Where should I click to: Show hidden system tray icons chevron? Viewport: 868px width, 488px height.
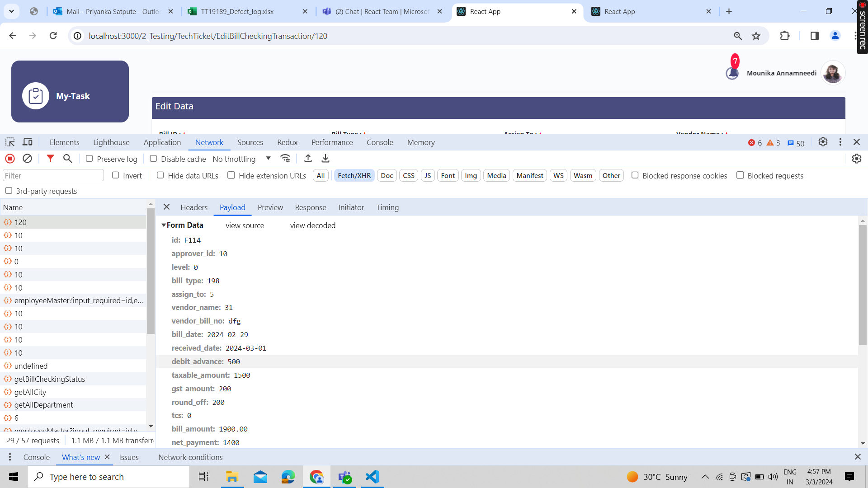point(705,477)
